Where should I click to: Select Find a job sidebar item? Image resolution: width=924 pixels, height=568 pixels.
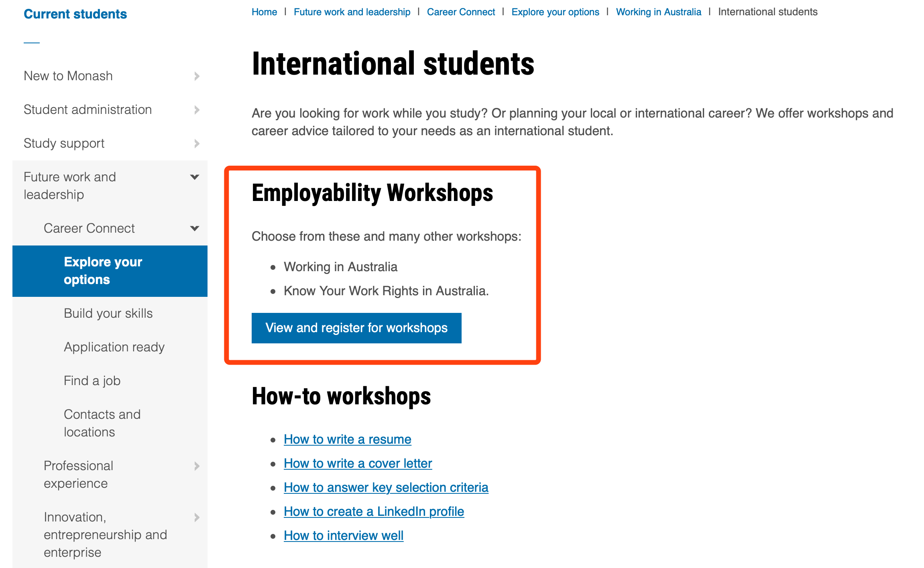(x=92, y=381)
